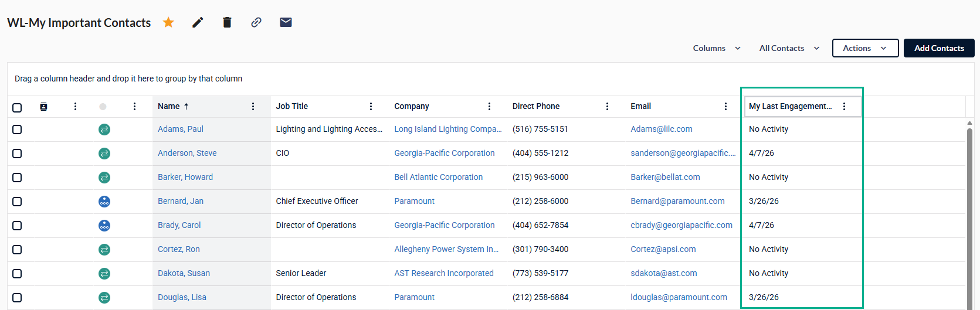Open the contact card column options menu
Viewport: 980px width, 310px height.
75,106
